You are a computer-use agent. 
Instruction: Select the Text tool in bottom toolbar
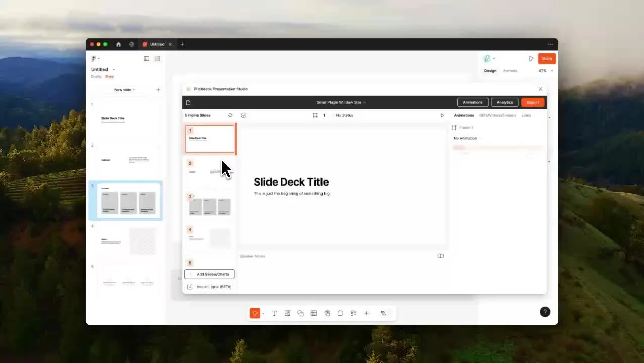click(274, 313)
